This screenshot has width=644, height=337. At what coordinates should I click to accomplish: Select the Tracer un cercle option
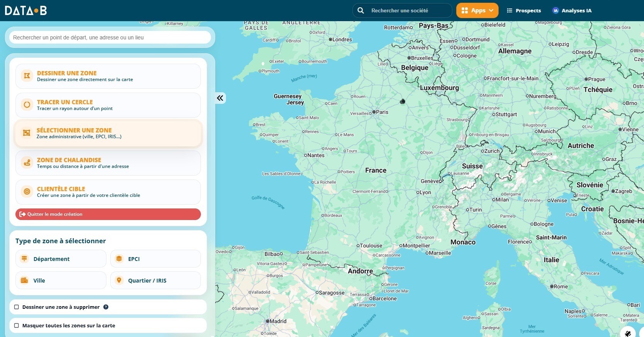(108, 105)
